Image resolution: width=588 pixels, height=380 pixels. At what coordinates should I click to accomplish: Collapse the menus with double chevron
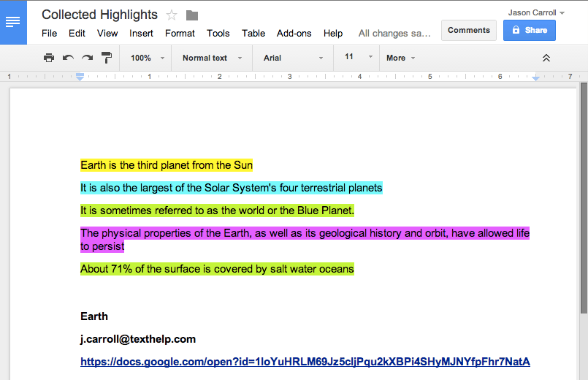pos(546,58)
